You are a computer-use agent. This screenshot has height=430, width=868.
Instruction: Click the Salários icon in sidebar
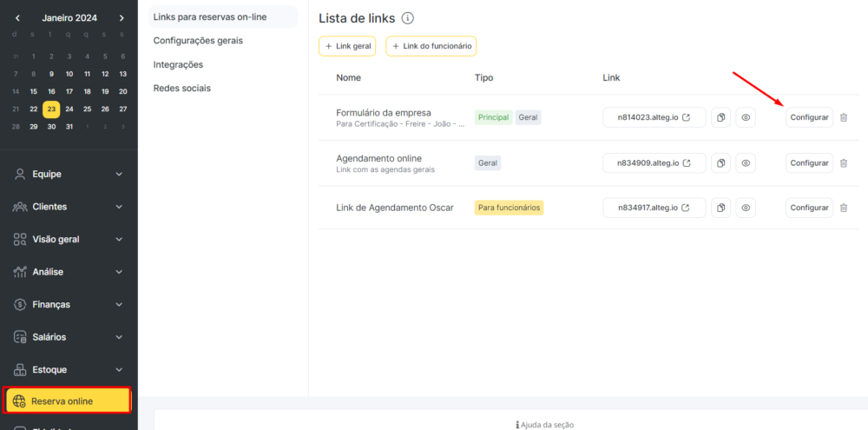21,337
